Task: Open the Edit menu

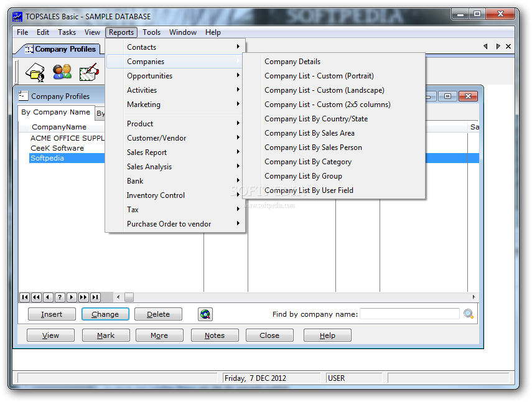Action: (x=43, y=32)
